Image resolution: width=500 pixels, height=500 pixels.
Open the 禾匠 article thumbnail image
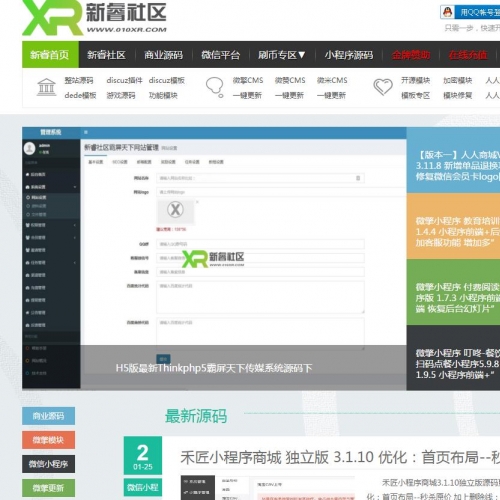[268, 488]
